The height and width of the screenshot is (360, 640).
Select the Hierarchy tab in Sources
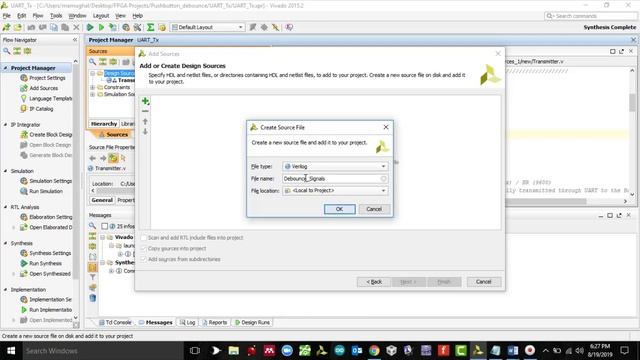(x=104, y=124)
